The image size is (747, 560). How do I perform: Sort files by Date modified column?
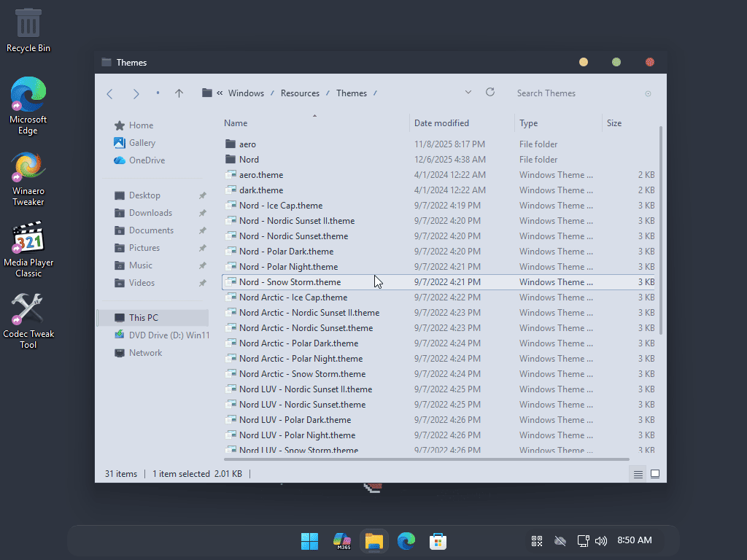pyautogui.click(x=441, y=123)
